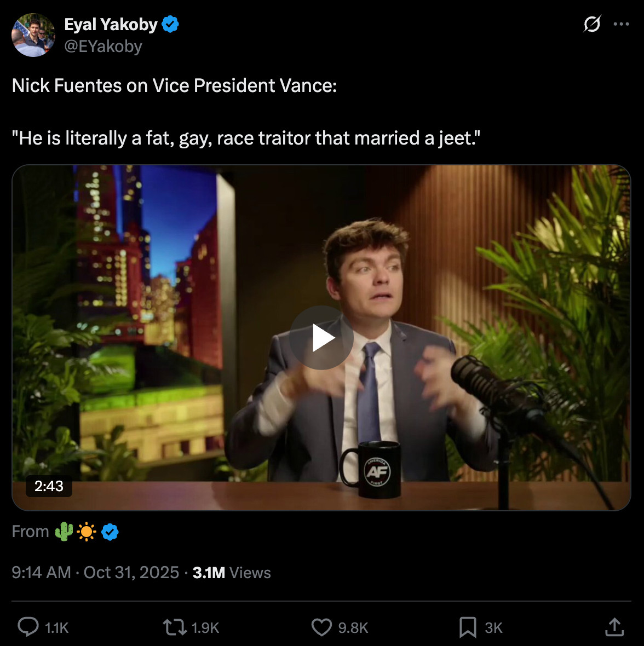Click Eyal Yakoby's profile avatar

33,35
